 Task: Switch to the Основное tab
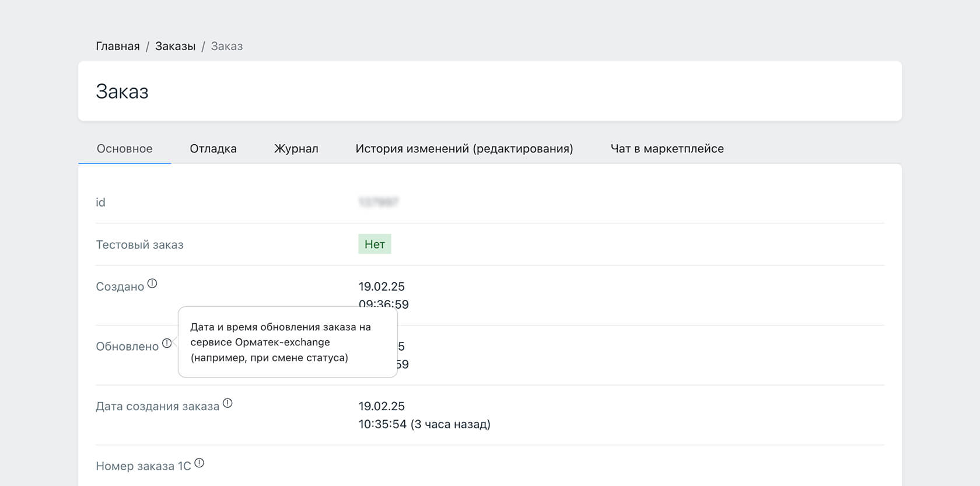coord(124,149)
